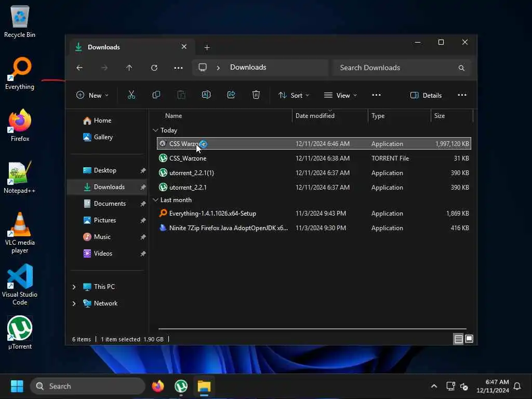Open navigation bar ellipsis menu
The height and width of the screenshot is (399, 532).
pos(179,68)
